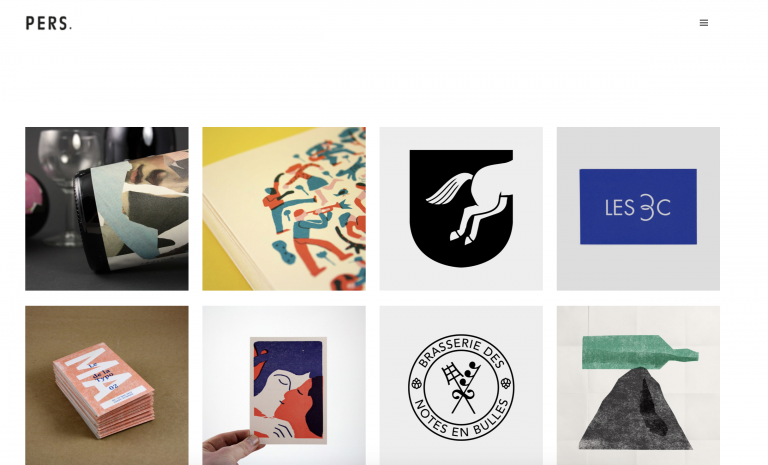
Task: Click the PERS. logo
Action: (48, 23)
